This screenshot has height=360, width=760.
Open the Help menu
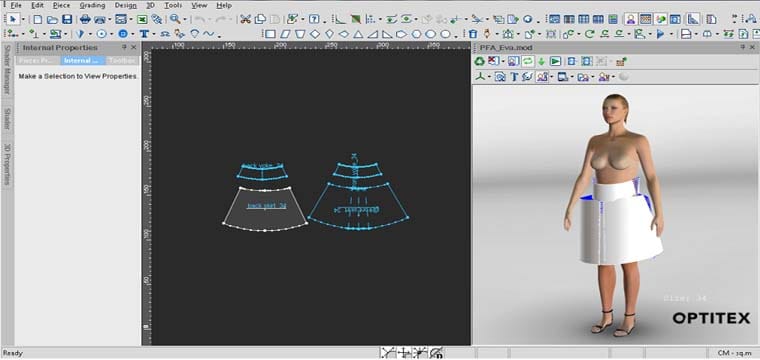(223, 5)
